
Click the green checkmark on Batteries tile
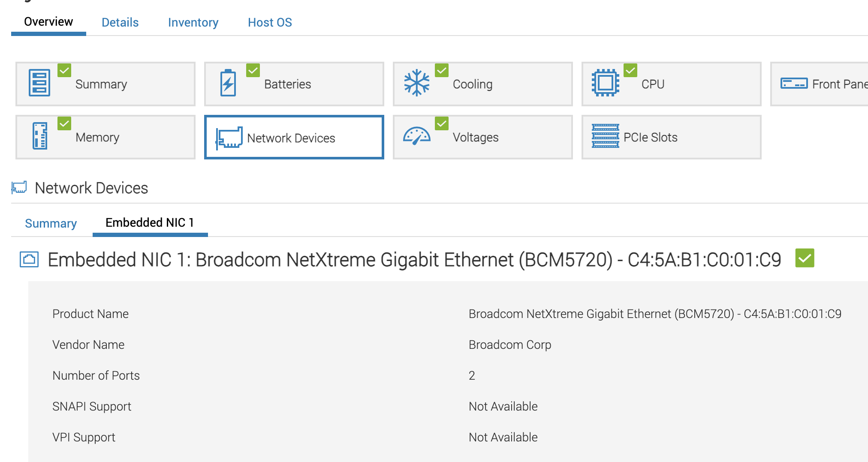pyautogui.click(x=253, y=70)
